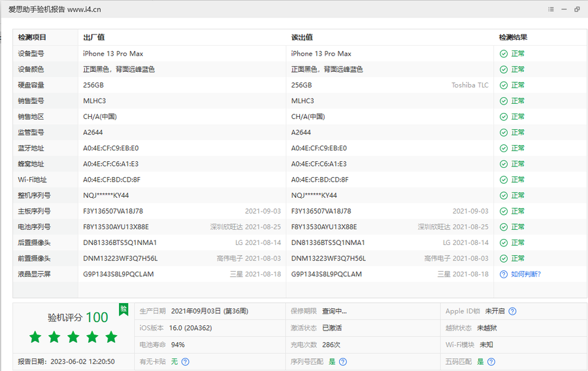This screenshot has width=588, height=371.
Task: Click the green check icon for 主板序列号
Action: coord(504,212)
